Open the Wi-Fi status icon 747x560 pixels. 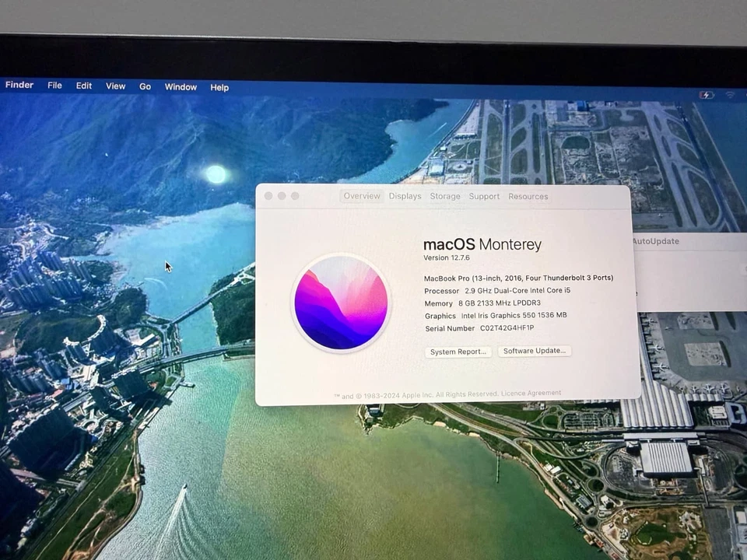click(730, 95)
